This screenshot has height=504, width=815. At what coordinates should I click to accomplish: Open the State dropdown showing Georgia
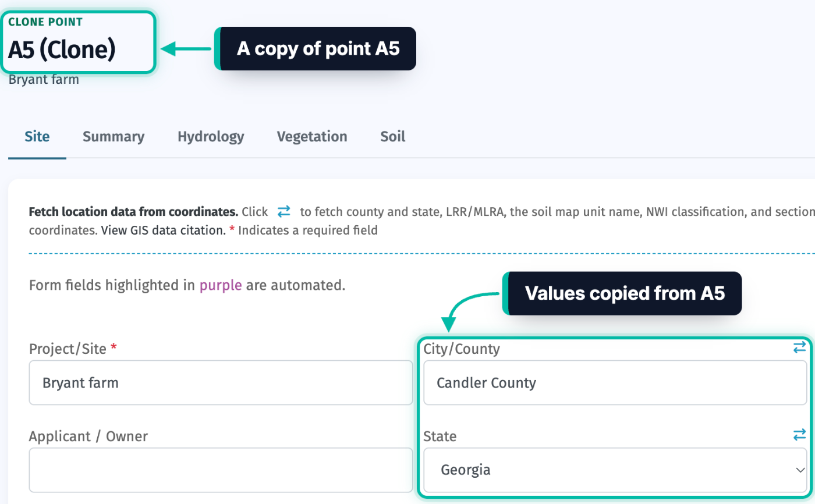615,470
